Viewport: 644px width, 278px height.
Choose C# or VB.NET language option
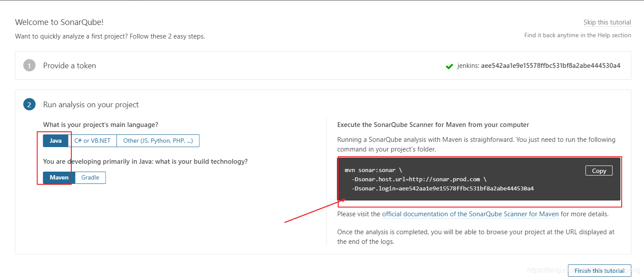click(92, 141)
